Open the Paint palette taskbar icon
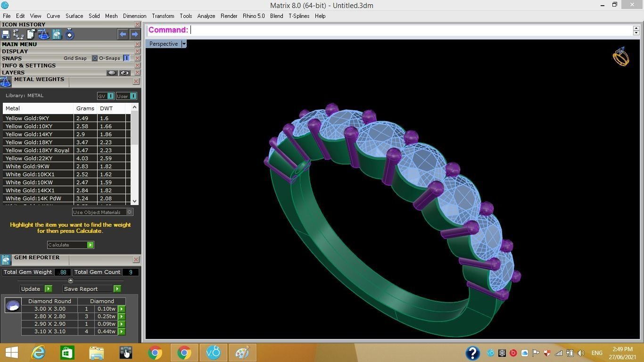The height and width of the screenshot is (362, 644). [242, 353]
